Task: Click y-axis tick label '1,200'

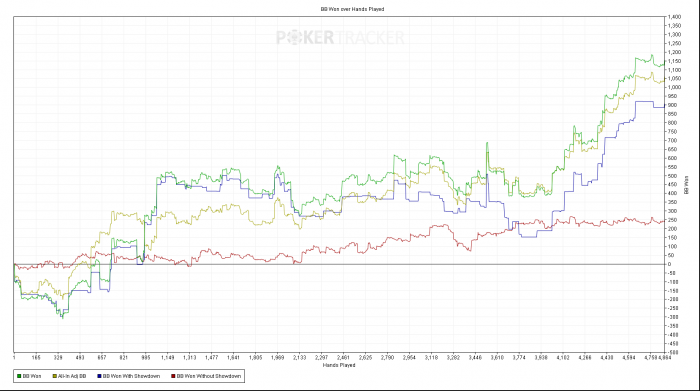Action: (x=675, y=52)
